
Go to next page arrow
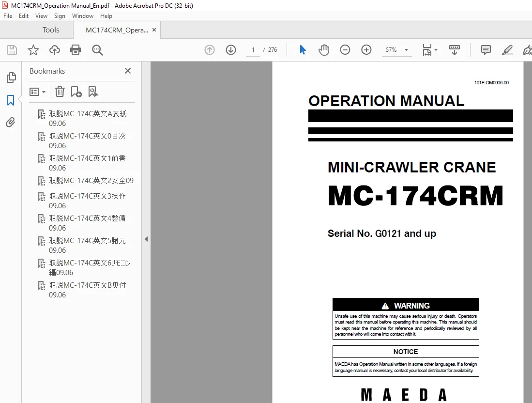click(231, 50)
